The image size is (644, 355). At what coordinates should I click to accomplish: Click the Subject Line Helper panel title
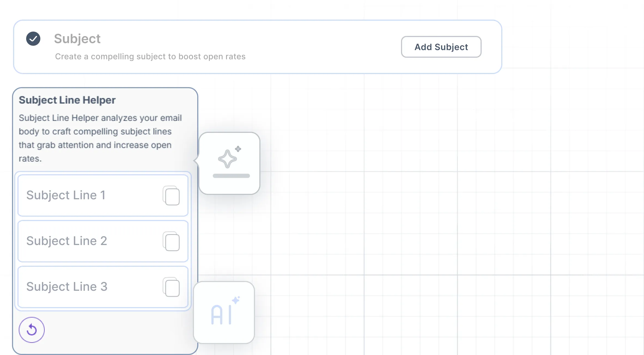[67, 100]
